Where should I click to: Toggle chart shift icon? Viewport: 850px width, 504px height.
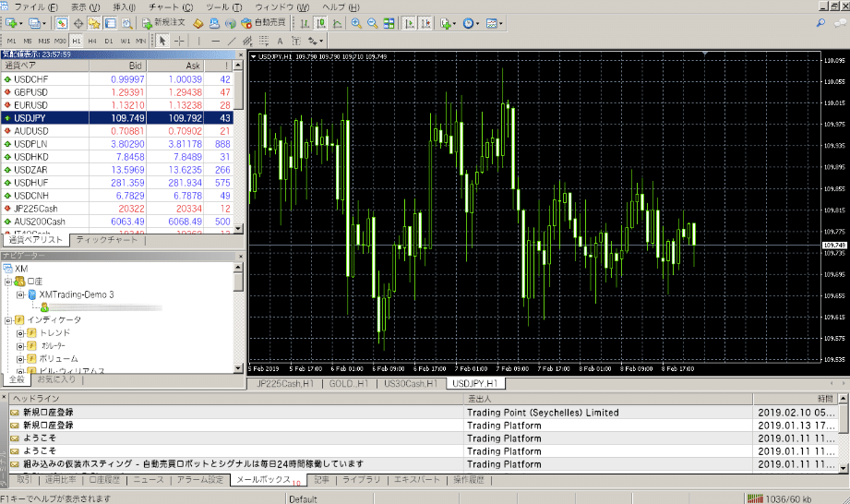425,23
